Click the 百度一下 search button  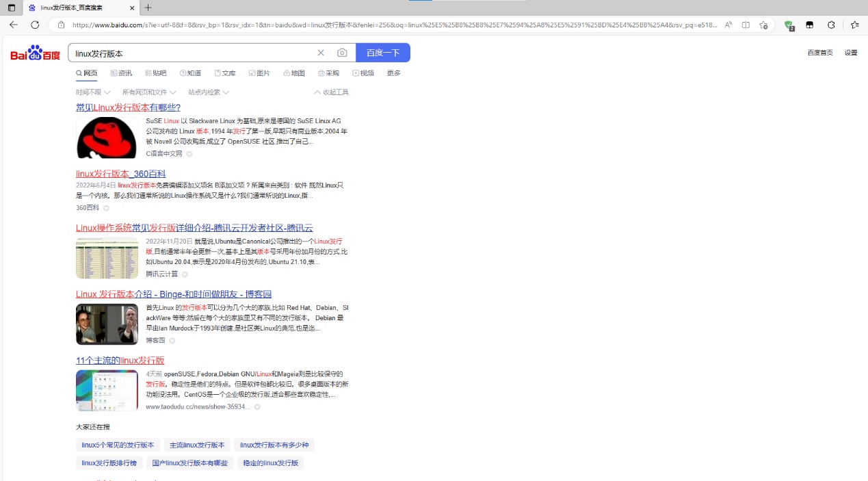383,53
